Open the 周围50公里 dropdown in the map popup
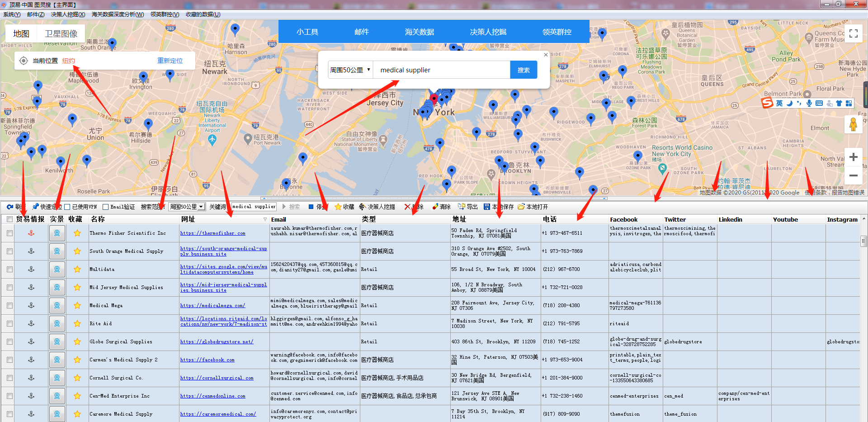 (x=350, y=70)
